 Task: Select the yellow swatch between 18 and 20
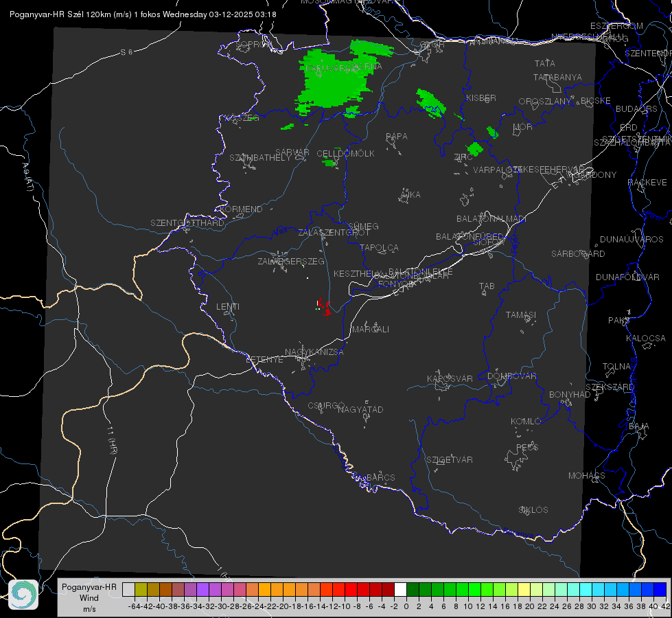tap(524, 589)
